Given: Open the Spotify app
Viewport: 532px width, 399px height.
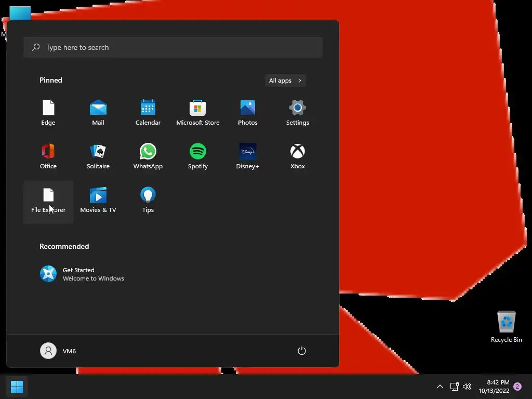Looking at the screenshot, I should click(x=198, y=157).
